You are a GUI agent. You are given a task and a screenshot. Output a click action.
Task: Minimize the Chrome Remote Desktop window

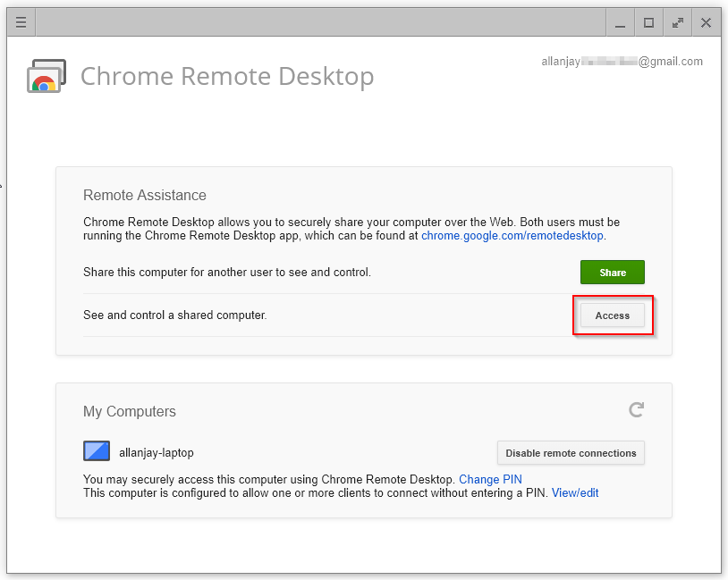click(619, 21)
